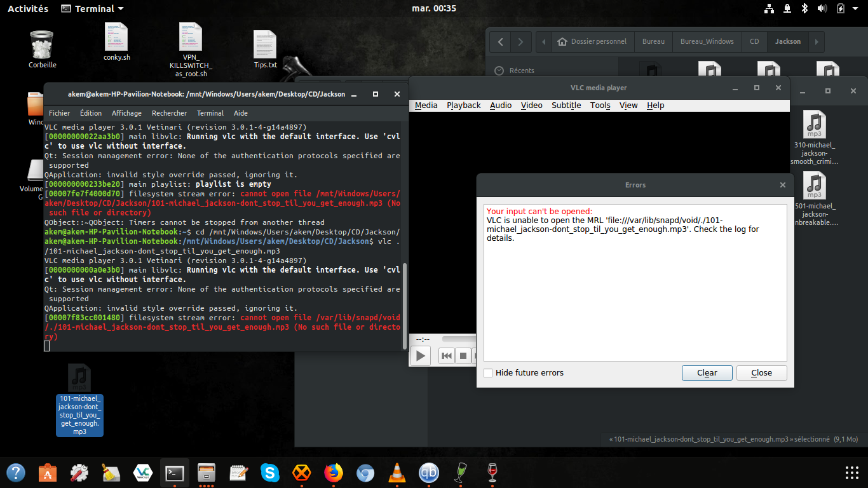Open the Playback menu in VLC
Viewport: 868px width, 488px height.
463,105
